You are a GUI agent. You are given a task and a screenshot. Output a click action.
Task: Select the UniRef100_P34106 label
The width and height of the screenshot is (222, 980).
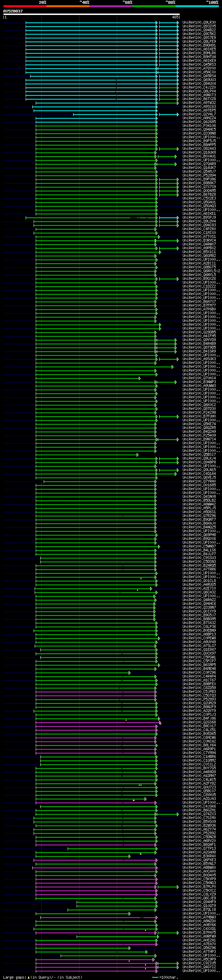point(199,125)
